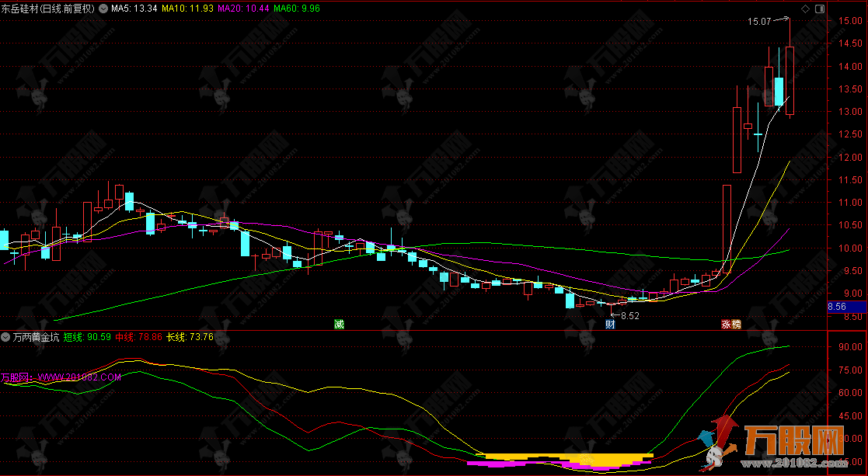The height and width of the screenshot is (476, 868).
Task: Expand the 万两黄金坑 indicator dropdown arrow
Action: (5, 337)
